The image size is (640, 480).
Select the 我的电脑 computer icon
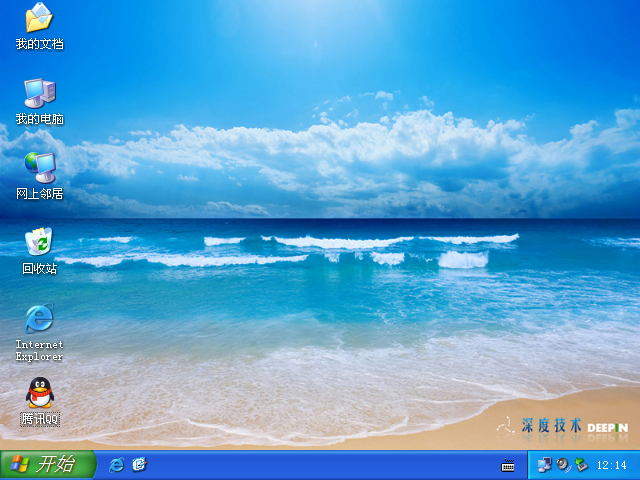tap(39, 93)
